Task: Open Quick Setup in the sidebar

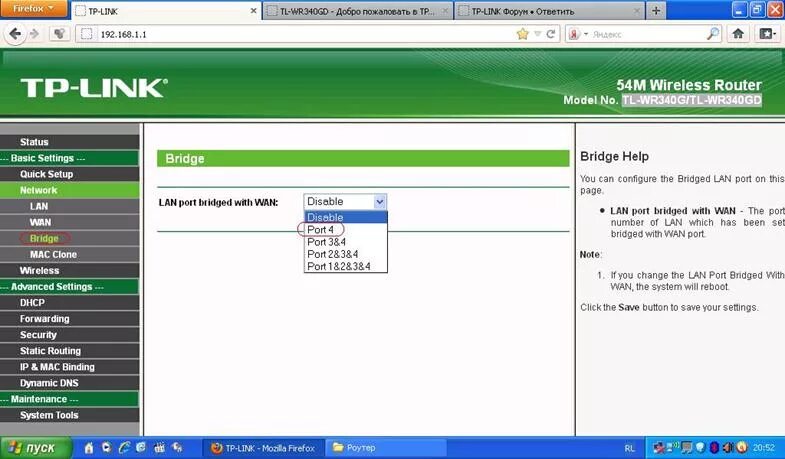Action: [x=70, y=174]
